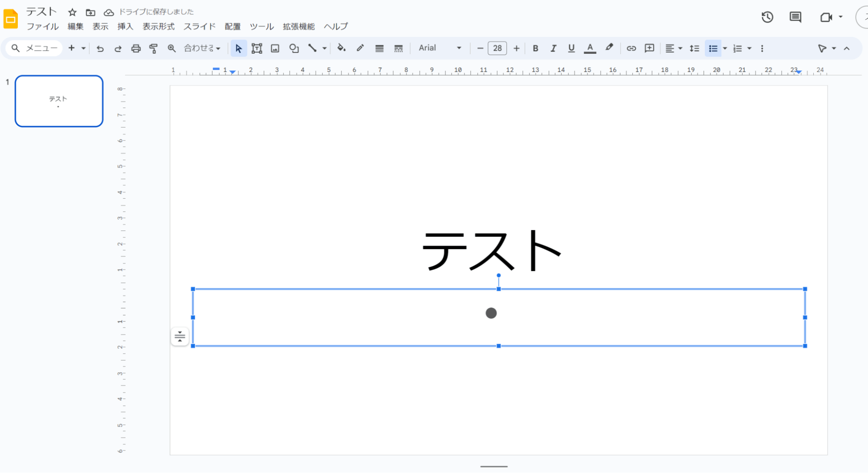Toggle the bulleted list button

[x=713, y=48]
